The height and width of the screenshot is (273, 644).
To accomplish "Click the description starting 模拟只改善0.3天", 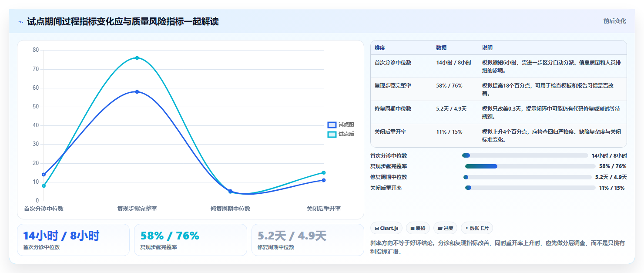I will [551, 112].
